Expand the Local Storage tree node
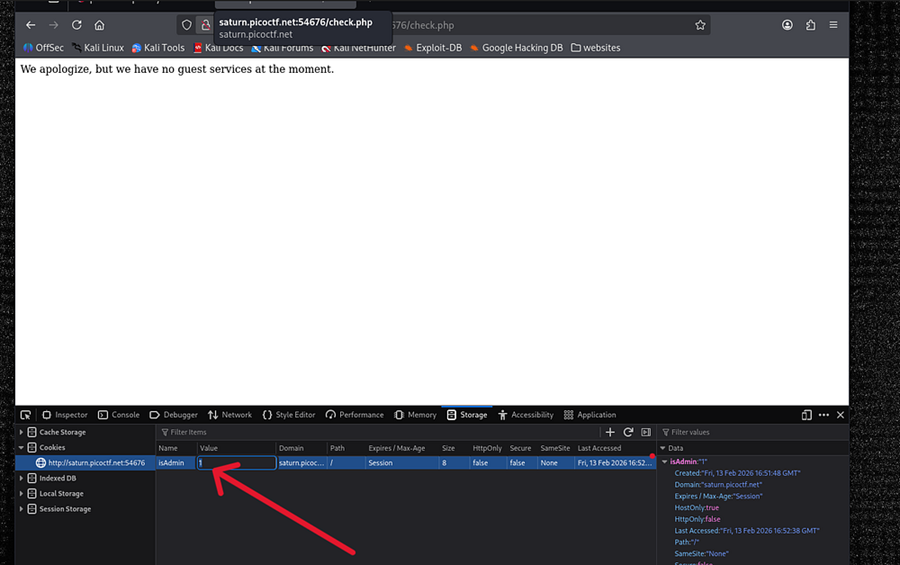This screenshot has height=565, width=900. tap(21, 494)
